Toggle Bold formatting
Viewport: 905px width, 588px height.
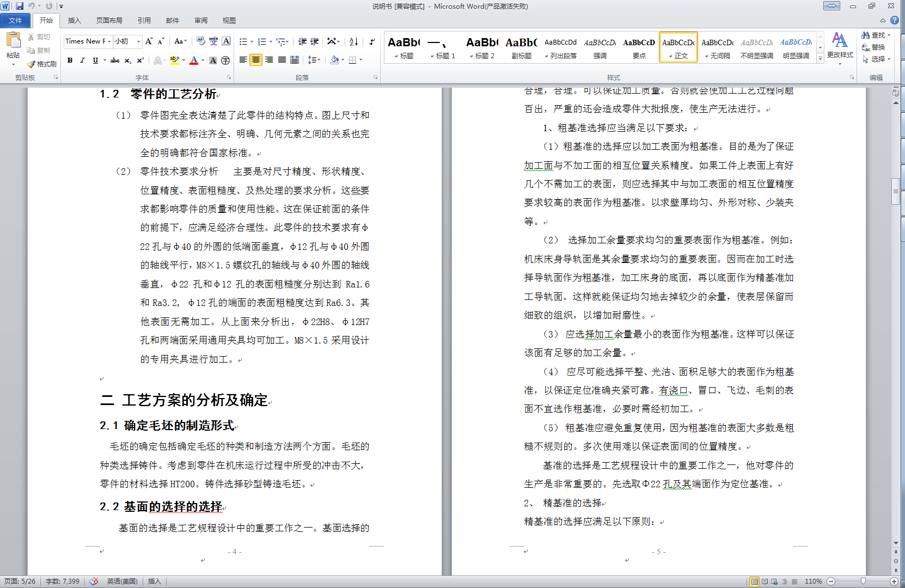pyautogui.click(x=70, y=60)
